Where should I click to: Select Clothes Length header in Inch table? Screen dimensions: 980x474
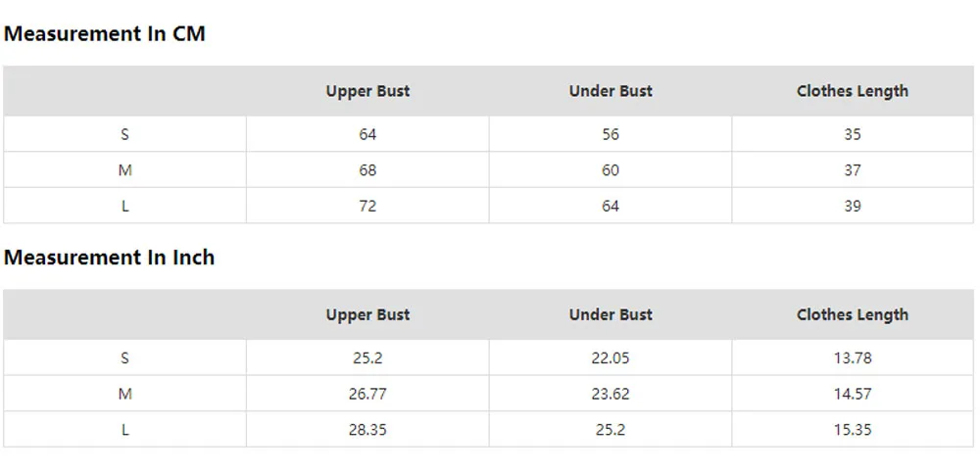853,314
